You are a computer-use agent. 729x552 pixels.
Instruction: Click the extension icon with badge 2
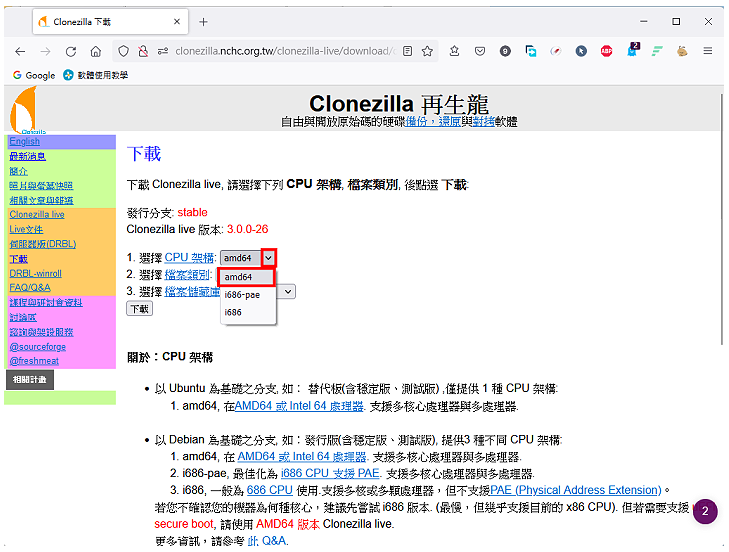[x=632, y=50]
